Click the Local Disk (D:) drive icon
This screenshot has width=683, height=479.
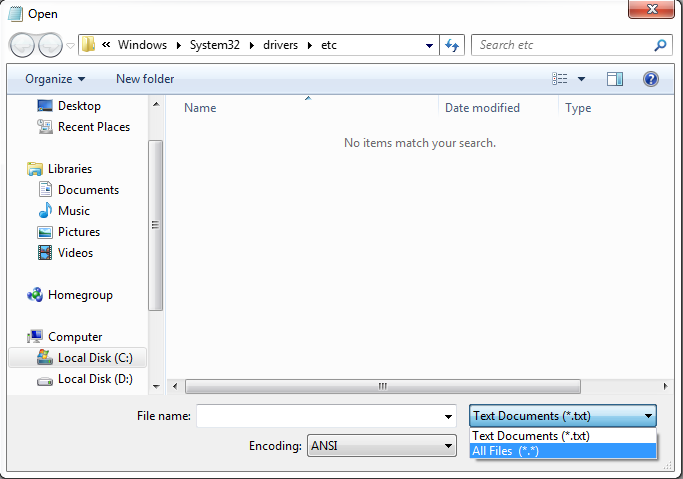point(45,381)
